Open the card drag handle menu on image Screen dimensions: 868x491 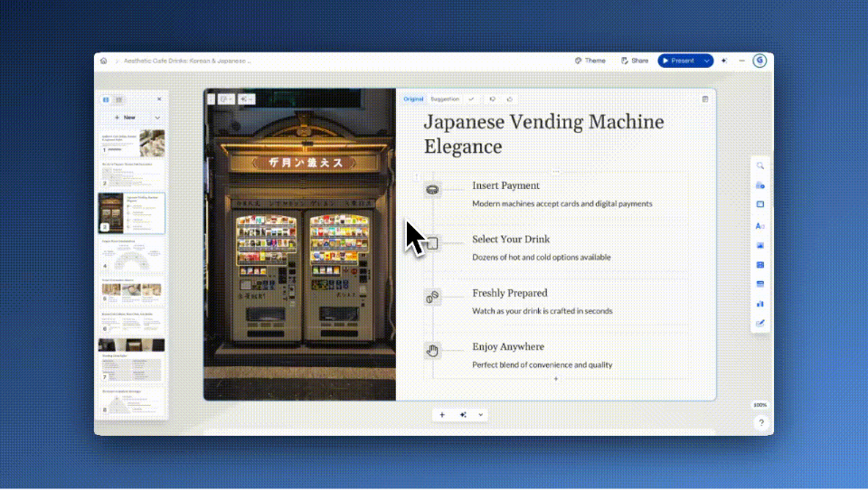(211, 99)
